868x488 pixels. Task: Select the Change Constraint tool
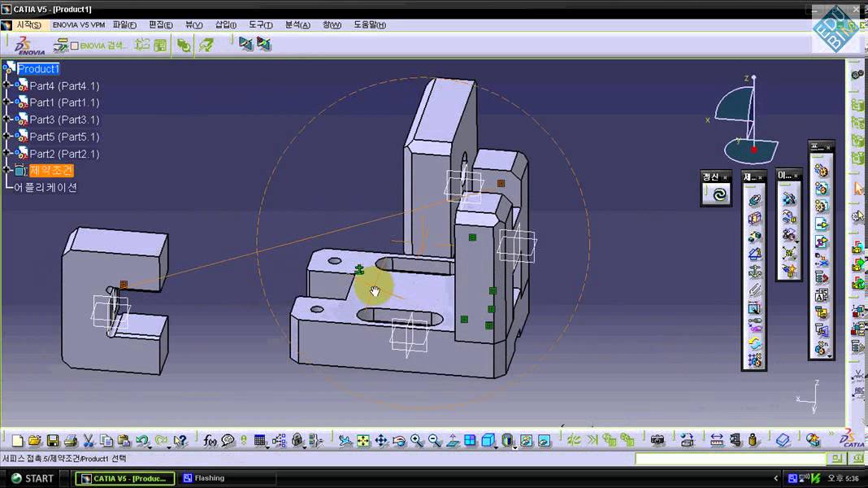pyautogui.click(x=754, y=343)
